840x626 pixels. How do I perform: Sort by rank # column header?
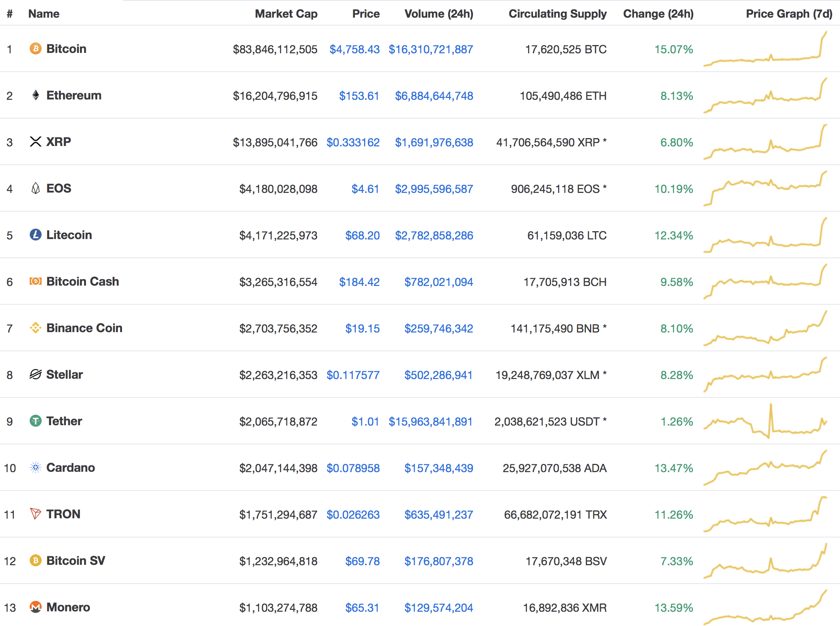pyautogui.click(x=10, y=14)
